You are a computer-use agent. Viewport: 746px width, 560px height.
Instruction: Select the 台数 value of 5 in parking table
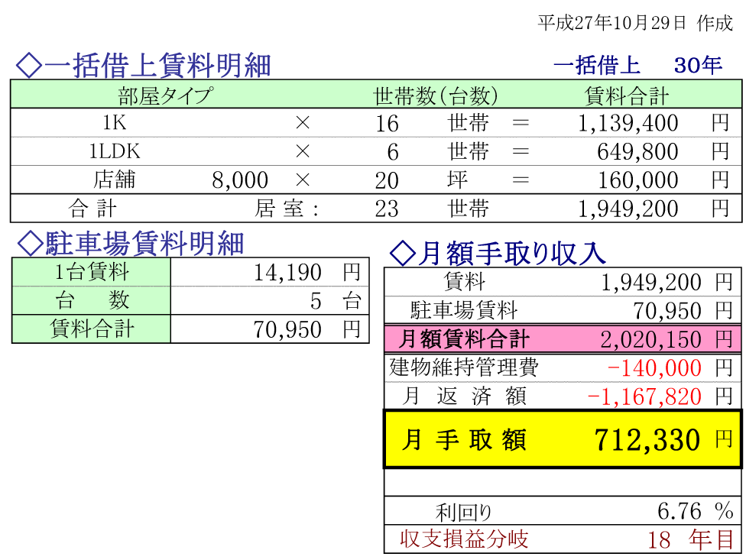click(316, 301)
